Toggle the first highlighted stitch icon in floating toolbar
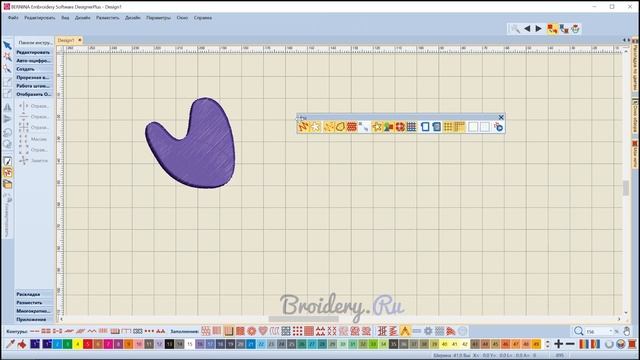The width and height of the screenshot is (640, 360). [x=303, y=127]
